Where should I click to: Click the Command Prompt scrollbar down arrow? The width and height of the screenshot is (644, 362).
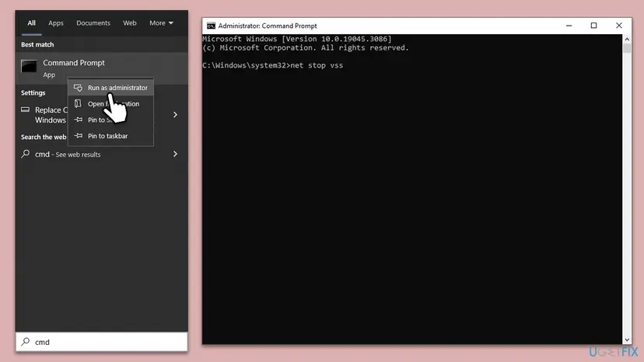(627, 339)
